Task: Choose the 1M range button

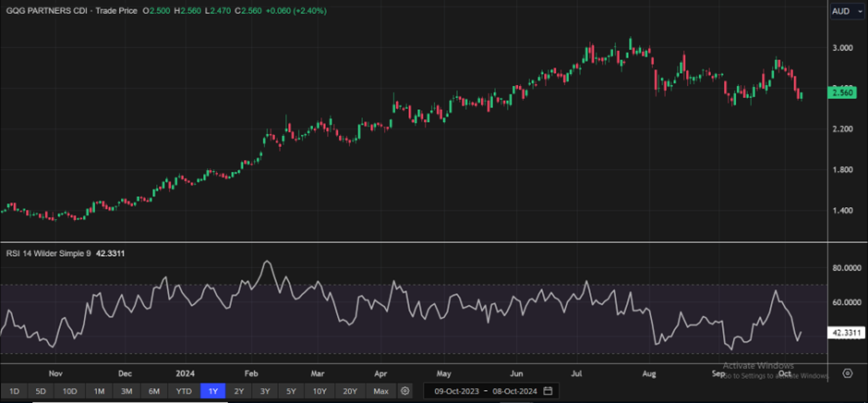Action: [99, 391]
